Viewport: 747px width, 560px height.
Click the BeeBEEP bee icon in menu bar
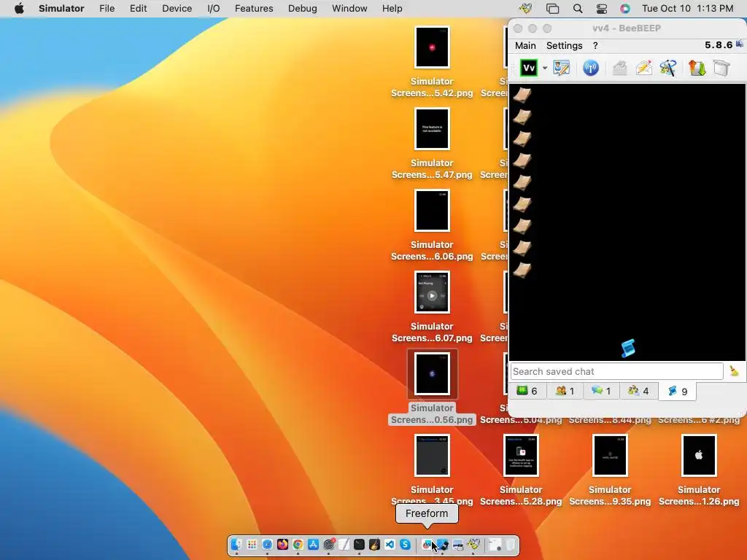pos(525,9)
